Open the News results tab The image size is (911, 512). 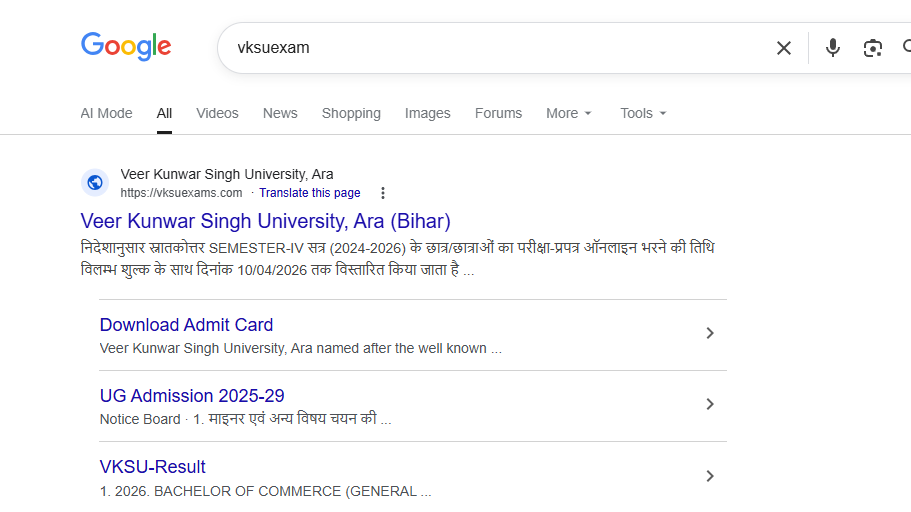[280, 113]
